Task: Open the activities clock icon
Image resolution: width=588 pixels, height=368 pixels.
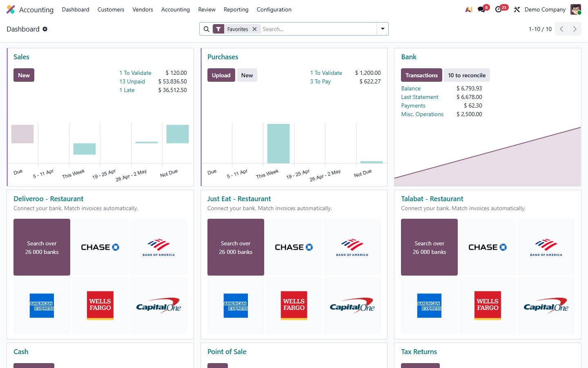Action: [499, 9]
